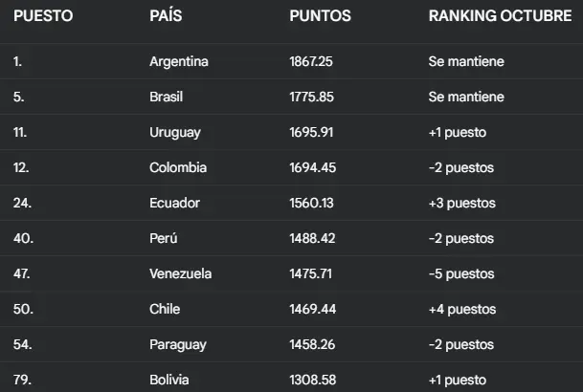Select the Bolivia country cell
The width and height of the screenshot is (583, 392).
tap(170, 381)
